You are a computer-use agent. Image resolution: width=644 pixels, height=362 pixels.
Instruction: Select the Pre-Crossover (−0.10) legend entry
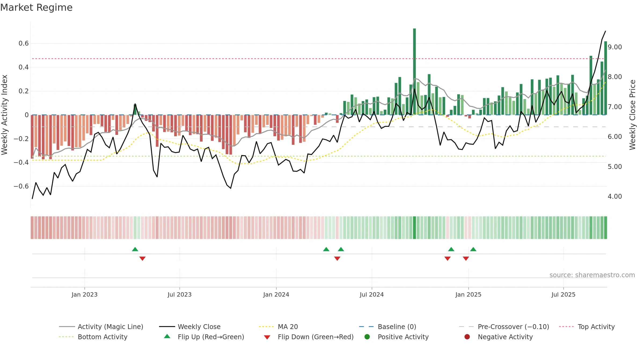point(504,327)
